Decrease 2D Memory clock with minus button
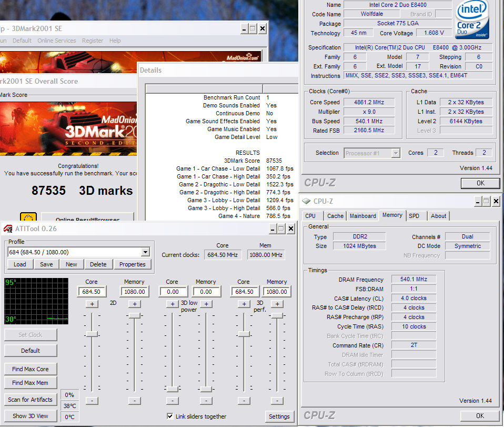Screen dimensions: 504x427 135,401
